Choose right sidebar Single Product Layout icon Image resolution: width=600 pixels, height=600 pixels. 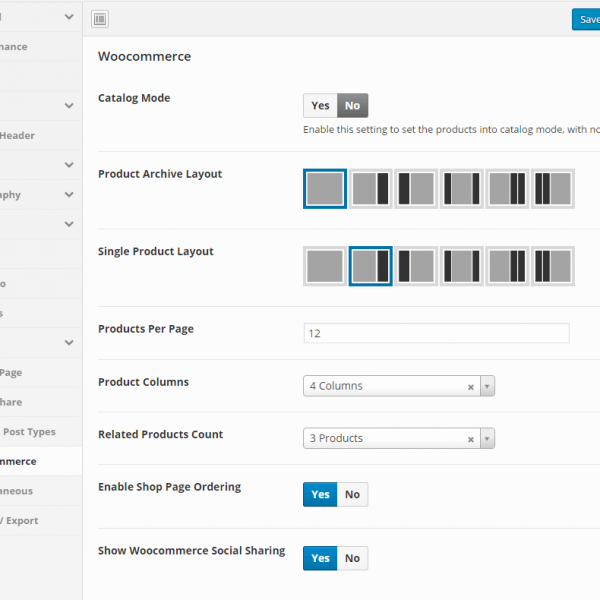pos(370,266)
